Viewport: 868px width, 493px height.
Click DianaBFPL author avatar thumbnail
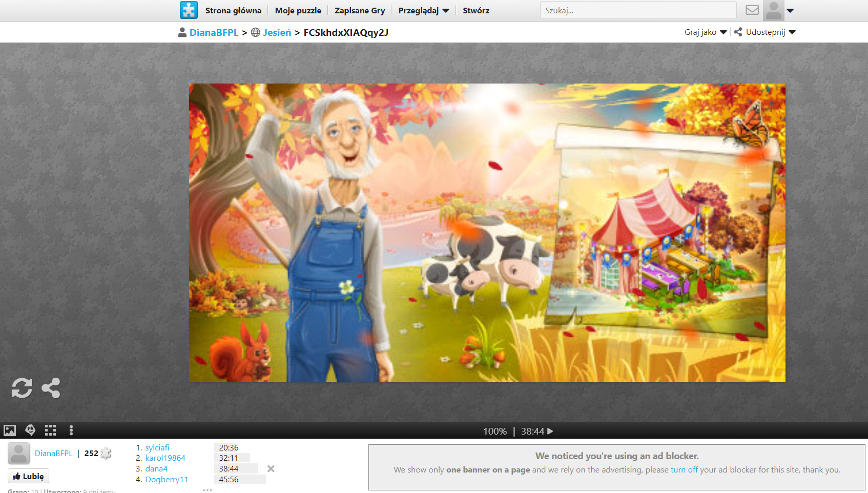pyautogui.click(x=19, y=454)
